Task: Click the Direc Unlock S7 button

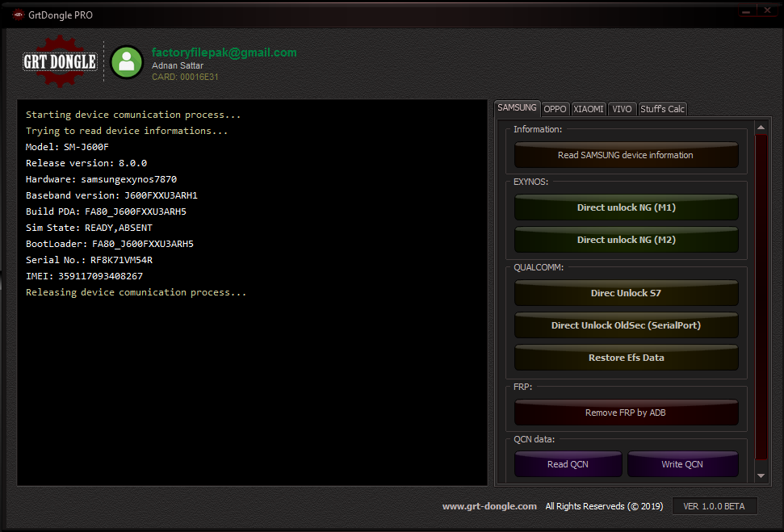Action: (626, 293)
